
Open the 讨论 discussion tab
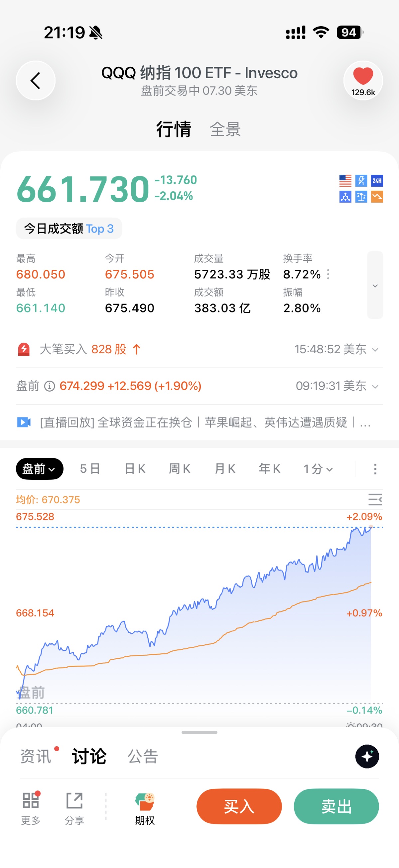pos(89,757)
